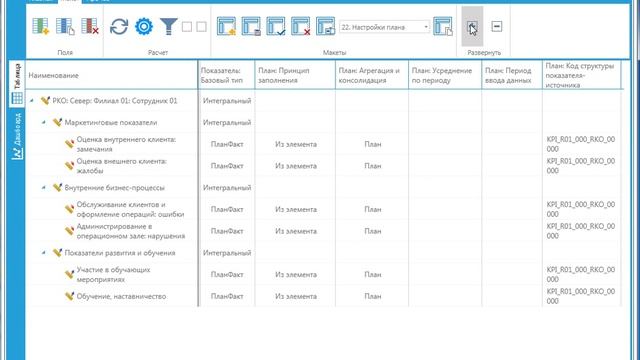Click 'Интегральный' in the Показатели развития и обучения row
640x360 pixels.
[227, 253]
